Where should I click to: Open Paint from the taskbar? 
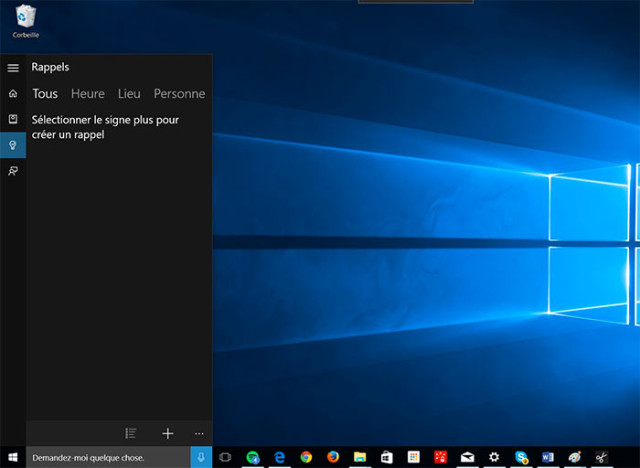pyautogui.click(x=575, y=457)
